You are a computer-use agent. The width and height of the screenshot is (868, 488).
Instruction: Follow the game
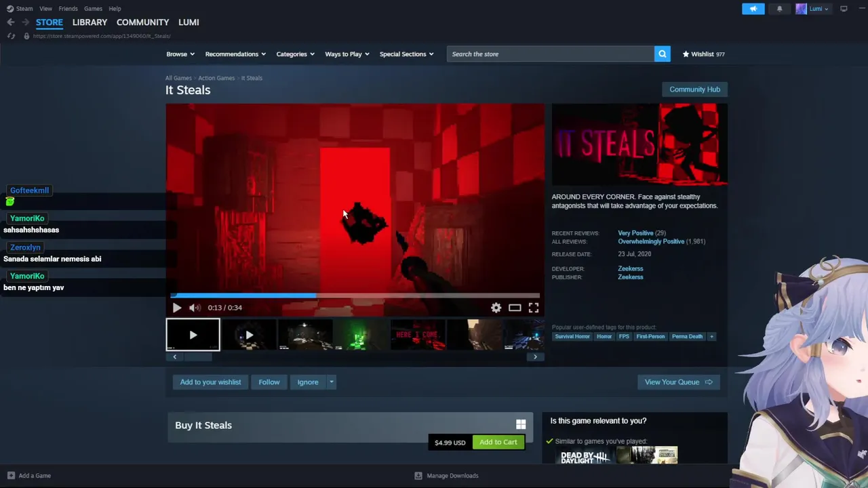[269, 382]
